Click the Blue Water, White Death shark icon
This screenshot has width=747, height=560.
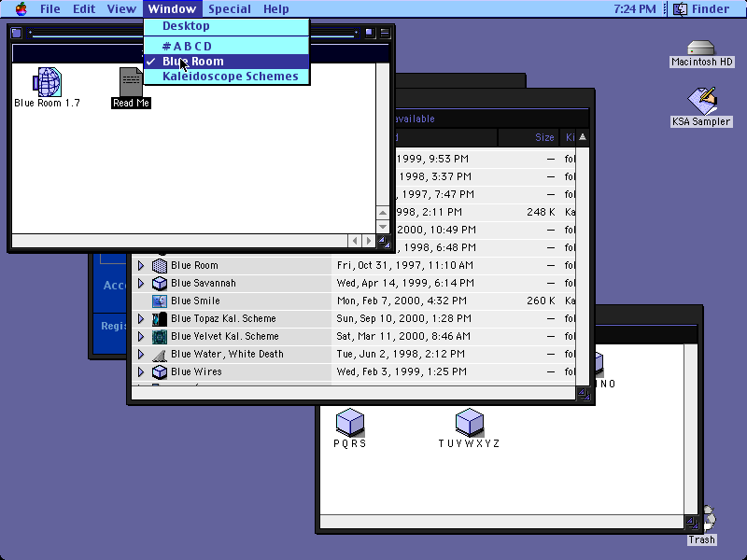[160, 355]
